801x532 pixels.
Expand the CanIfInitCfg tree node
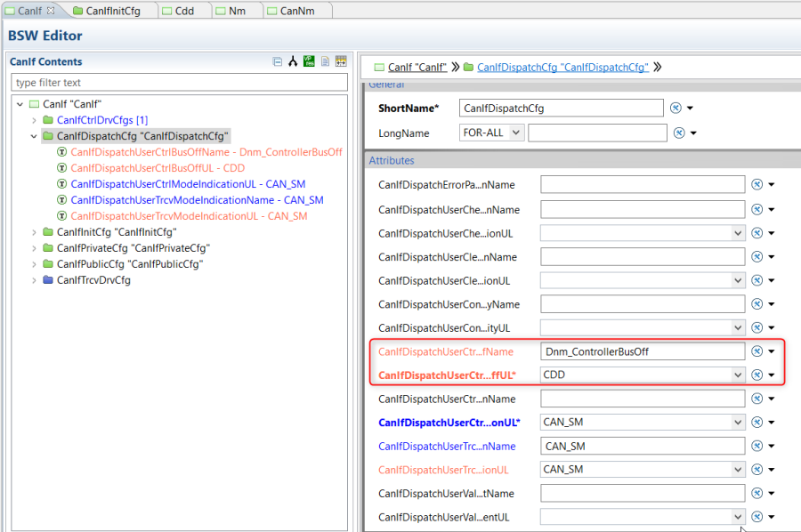coord(34,232)
